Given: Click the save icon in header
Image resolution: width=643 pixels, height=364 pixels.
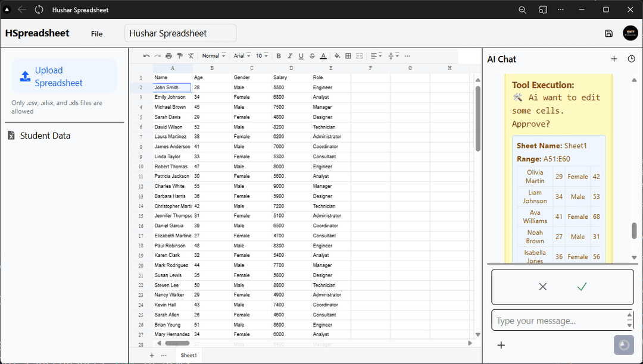Looking at the screenshot, I should (608, 33).
